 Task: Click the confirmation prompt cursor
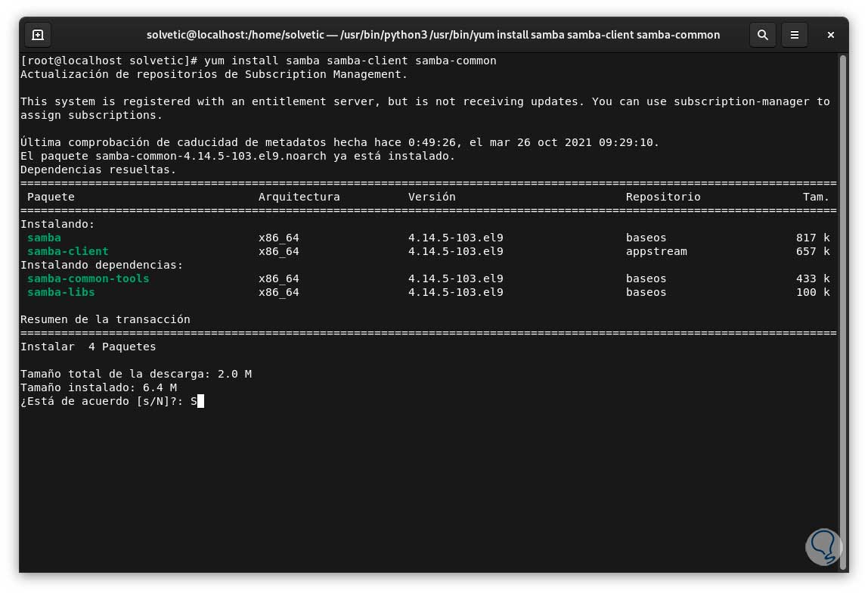click(x=200, y=401)
